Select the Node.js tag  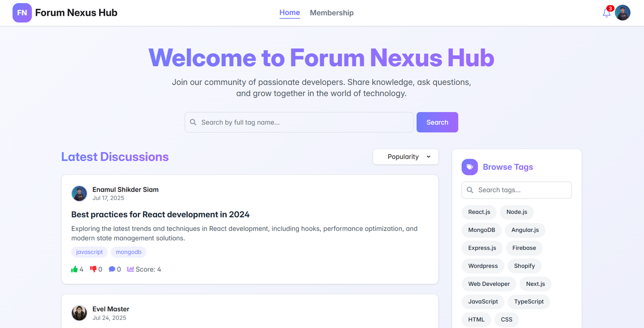coord(517,212)
